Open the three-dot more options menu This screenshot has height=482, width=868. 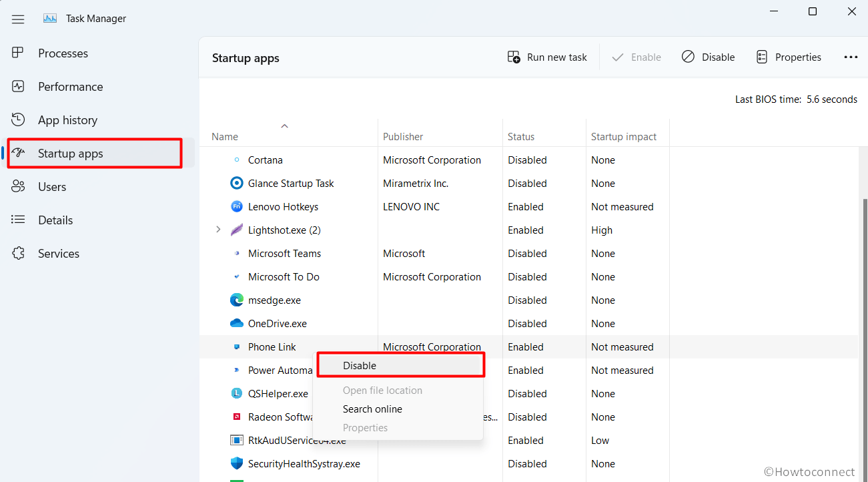pyautogui.click(x=851, y=57)
